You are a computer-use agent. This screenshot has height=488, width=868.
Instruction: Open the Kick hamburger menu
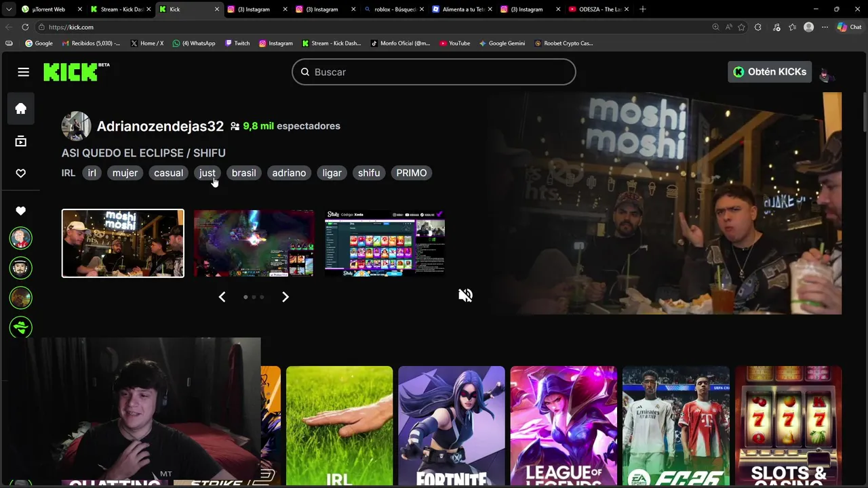pos(24,72)
